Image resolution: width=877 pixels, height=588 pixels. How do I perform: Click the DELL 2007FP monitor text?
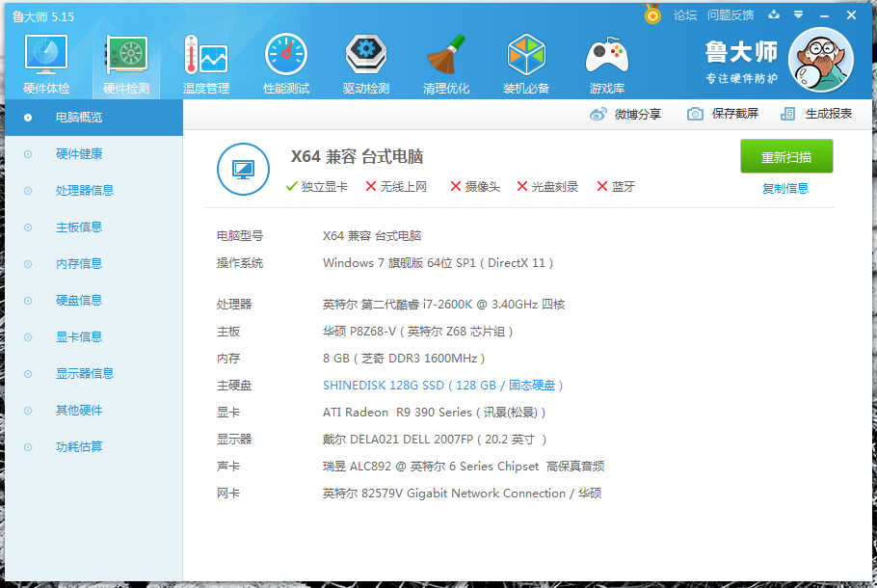435,440
